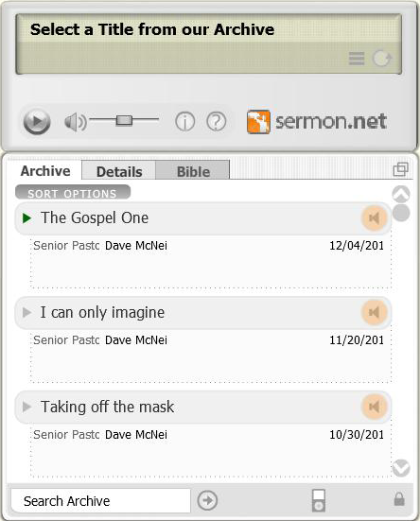Image resolution: width=420 pixels, height=521 pixels.
Task: Toggle audio icon for I can only imagine
Action: 375,312
